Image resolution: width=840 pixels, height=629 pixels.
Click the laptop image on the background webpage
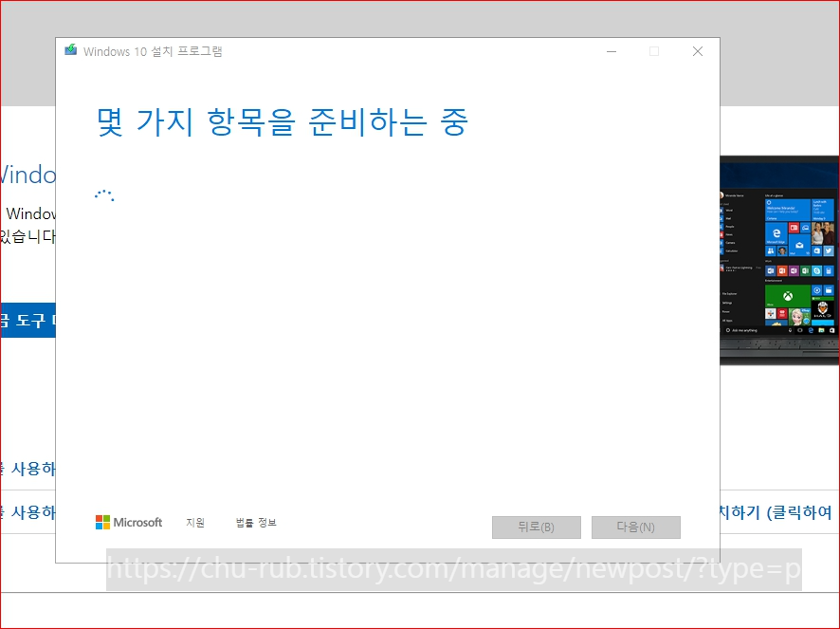pyautogui.click(x=779, y=261)
